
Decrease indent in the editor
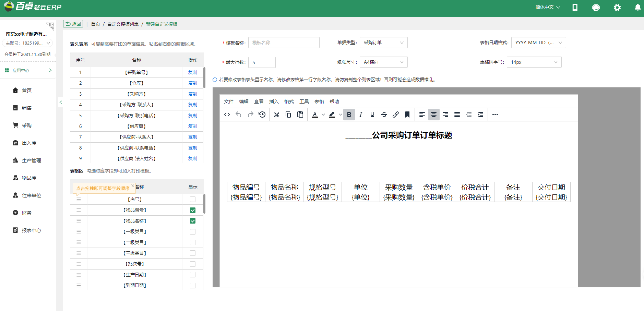point(469,115)
